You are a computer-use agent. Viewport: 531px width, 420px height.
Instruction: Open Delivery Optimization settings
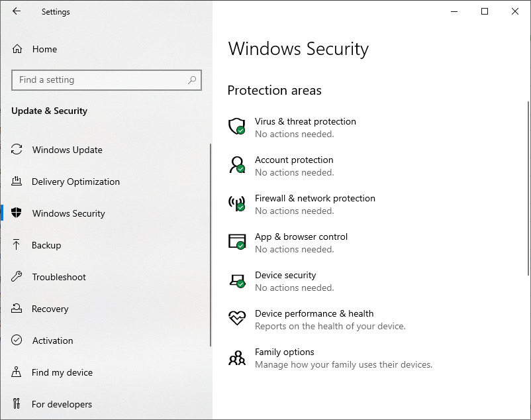coord(75,182)
